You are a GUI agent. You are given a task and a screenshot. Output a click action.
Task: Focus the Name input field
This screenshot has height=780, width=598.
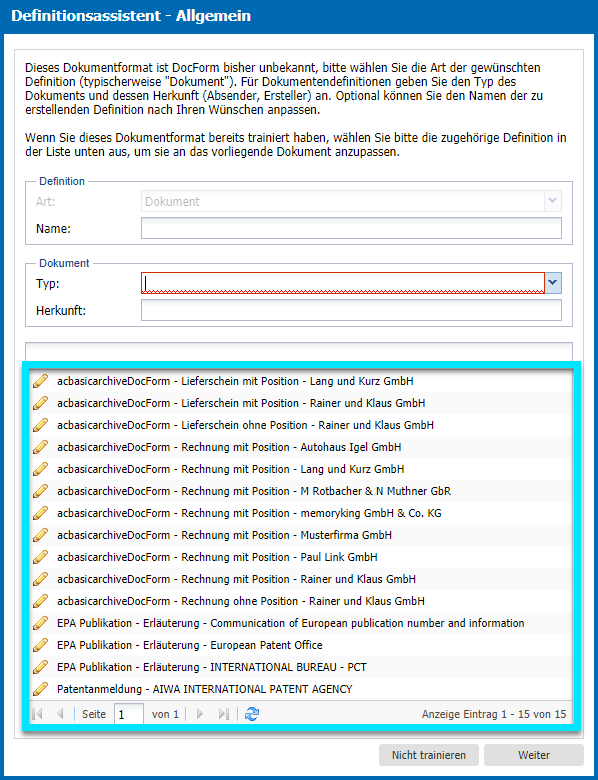pos(351,228)
